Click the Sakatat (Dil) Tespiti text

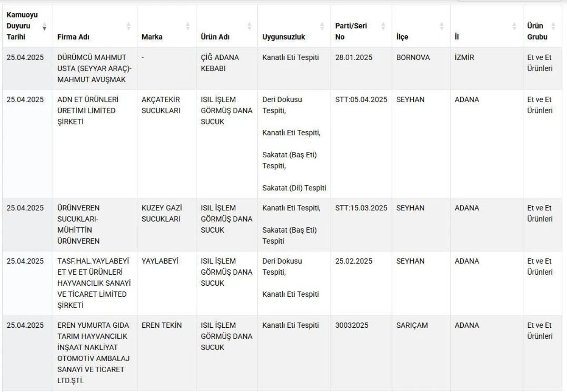click(x=294, y=188)
